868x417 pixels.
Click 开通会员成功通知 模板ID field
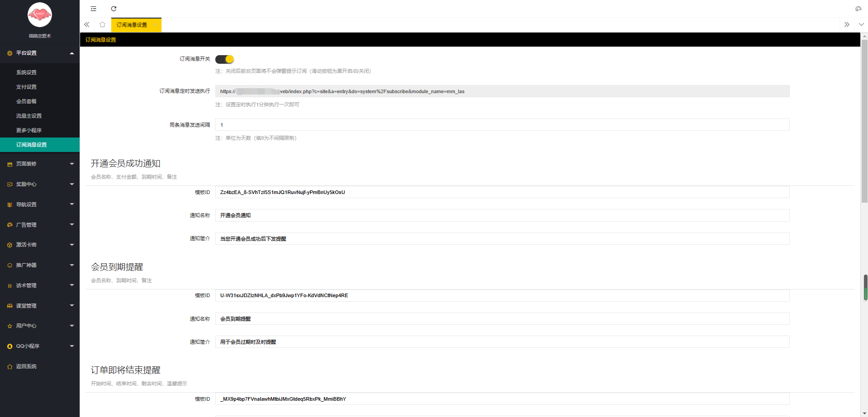point(502,192)
